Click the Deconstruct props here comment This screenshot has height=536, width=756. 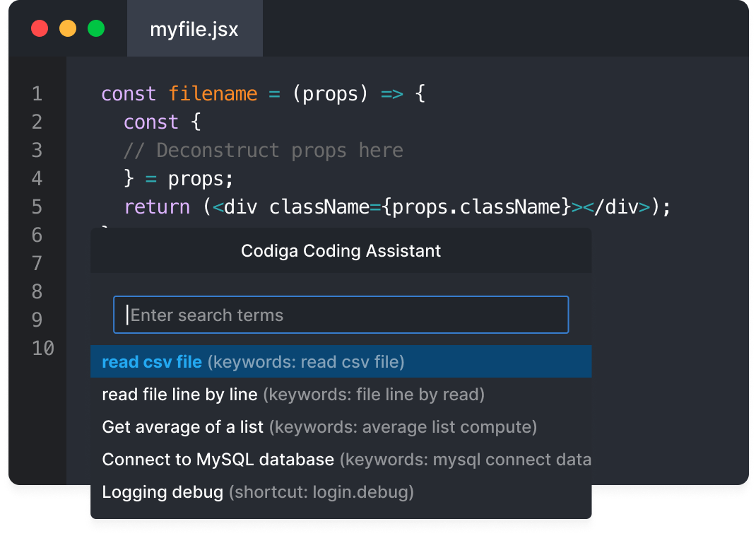tap(264, 151)
